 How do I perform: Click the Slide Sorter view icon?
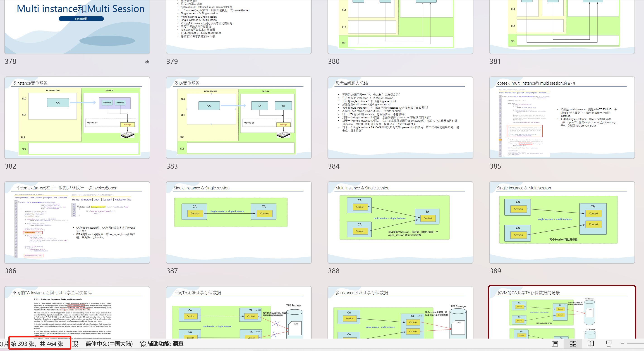[573, 344]
